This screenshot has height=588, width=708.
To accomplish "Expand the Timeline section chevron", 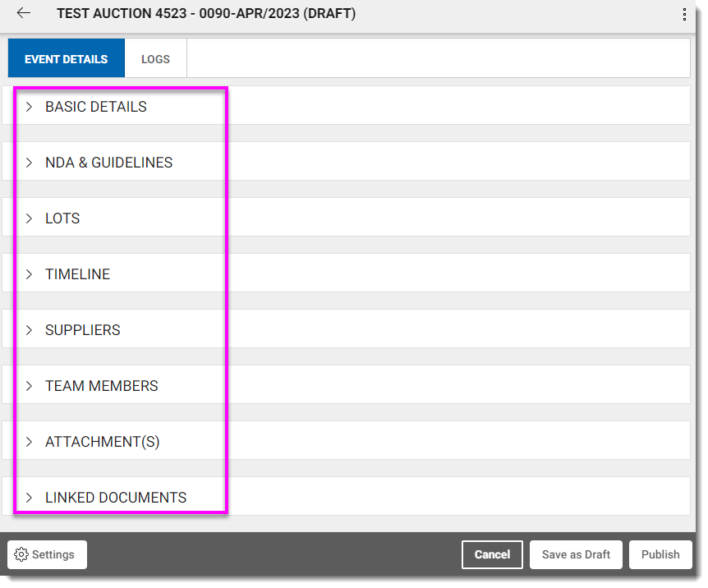I will [29, 274].
